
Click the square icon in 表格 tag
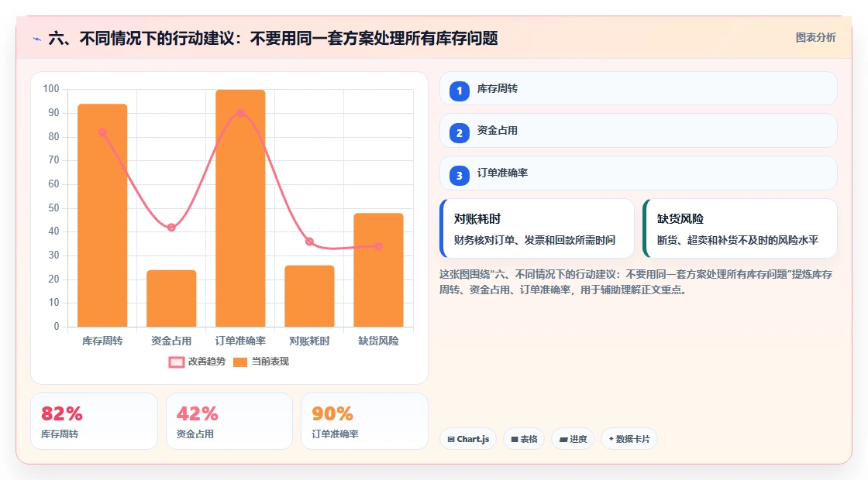pyautogui.click(x=515, y=439)
